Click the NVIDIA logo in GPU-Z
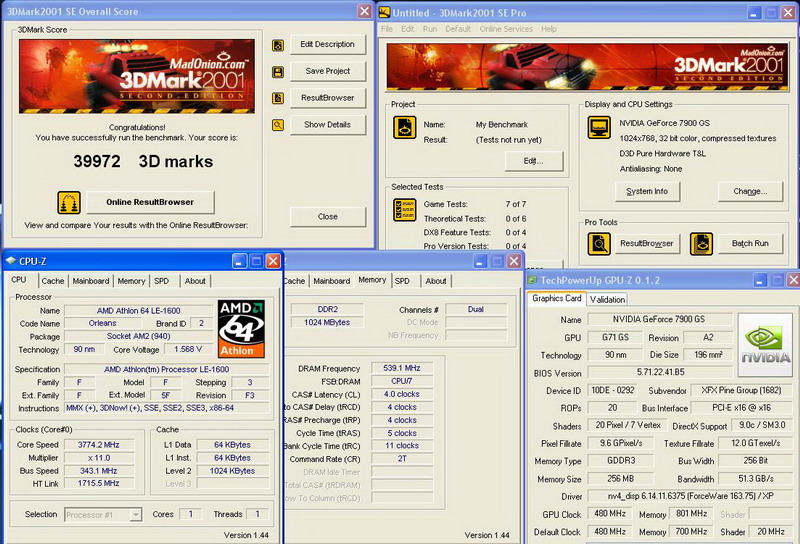Image resolution: width=800 pixels, height=544 pixels. [765, 344]
